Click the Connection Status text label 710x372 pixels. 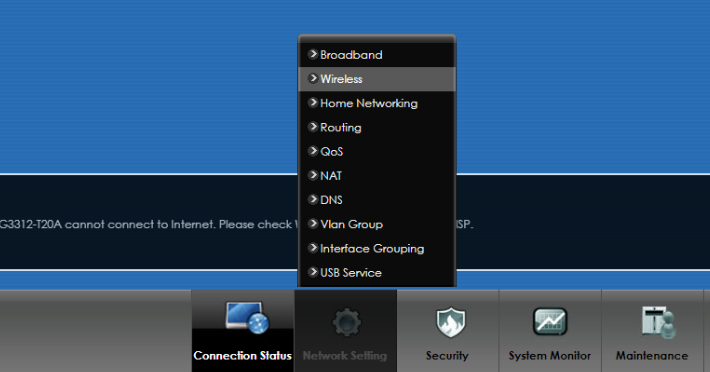pyautogui.click(x=242, y=356)
